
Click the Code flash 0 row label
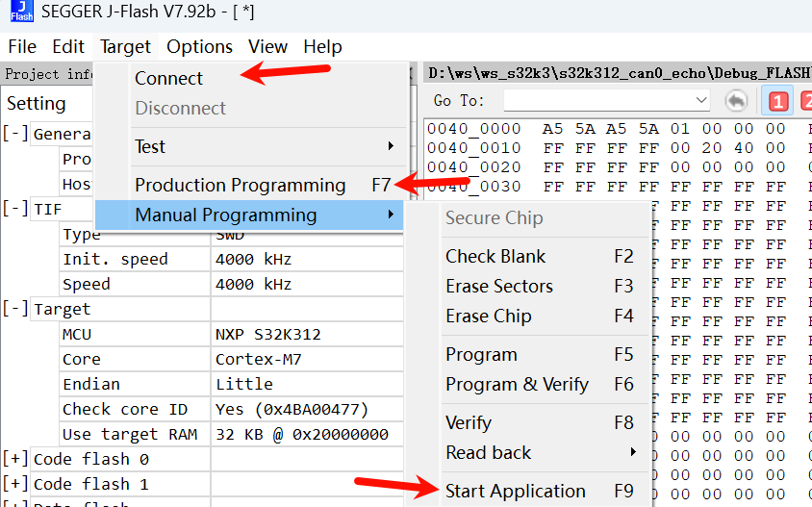coord(91,459)
